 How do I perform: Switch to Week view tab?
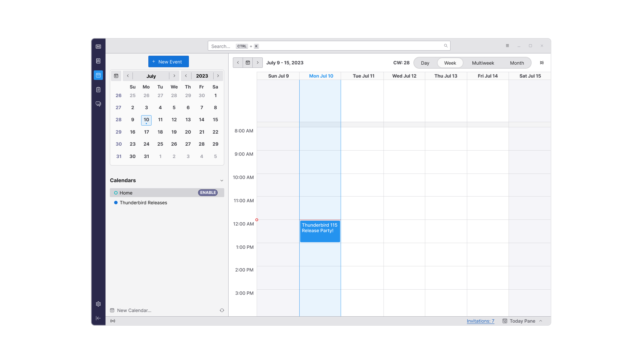pos(450,63)
